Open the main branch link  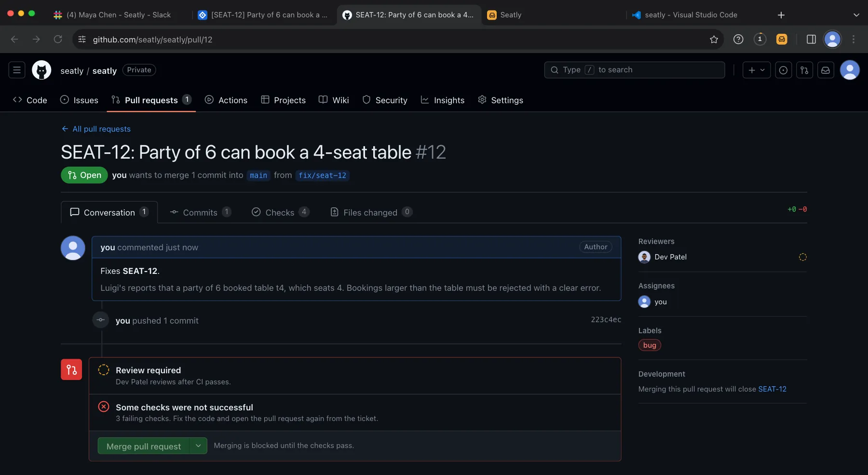click(258, 176)
